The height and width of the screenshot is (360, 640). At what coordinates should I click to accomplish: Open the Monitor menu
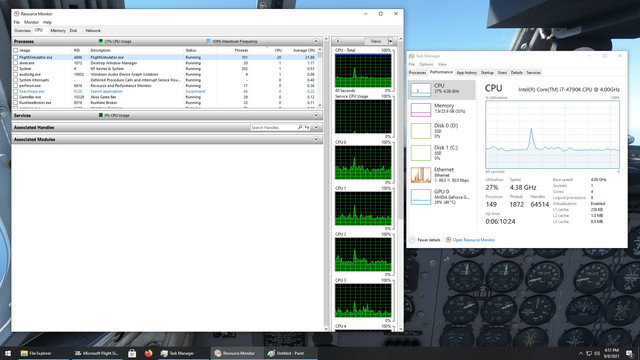click(x=31, y=22)
